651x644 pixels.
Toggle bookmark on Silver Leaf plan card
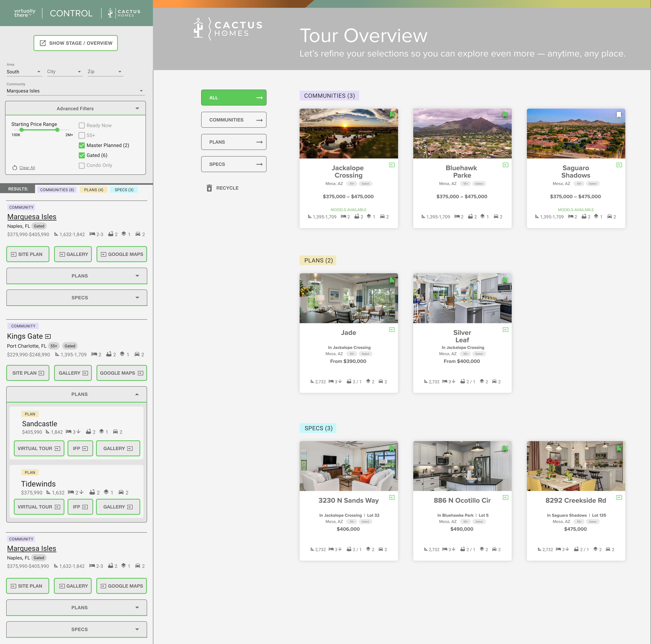click(505, 280)
